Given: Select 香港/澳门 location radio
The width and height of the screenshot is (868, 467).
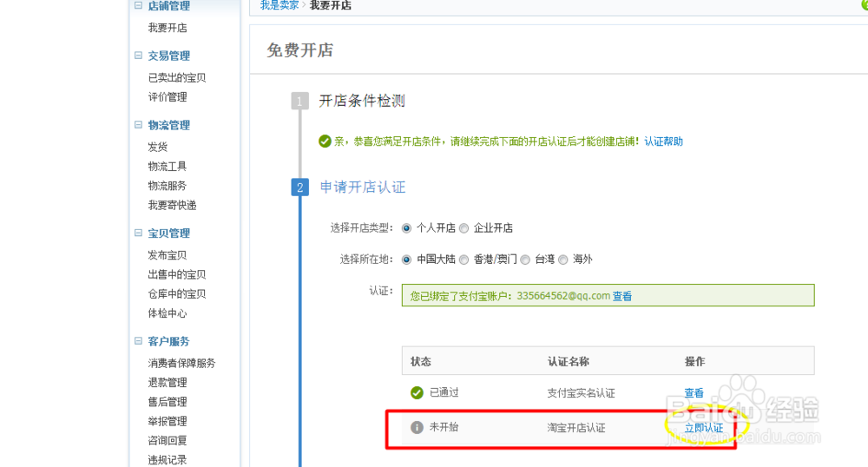Looking at the screenshot, I should click(x=464, y=260).
